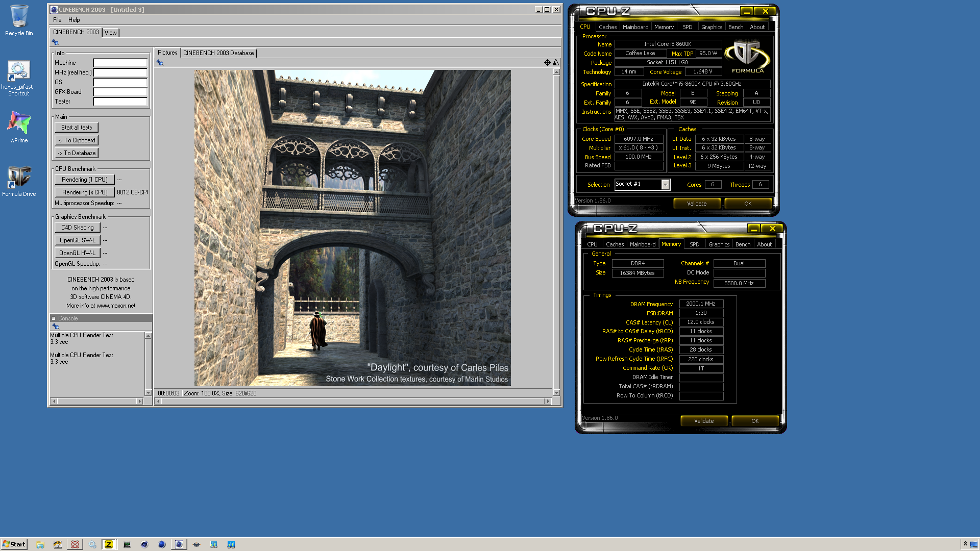This screenshot has height=551, width=980.
Task: Click the green monitor taskbar icon
Action: 127,544
